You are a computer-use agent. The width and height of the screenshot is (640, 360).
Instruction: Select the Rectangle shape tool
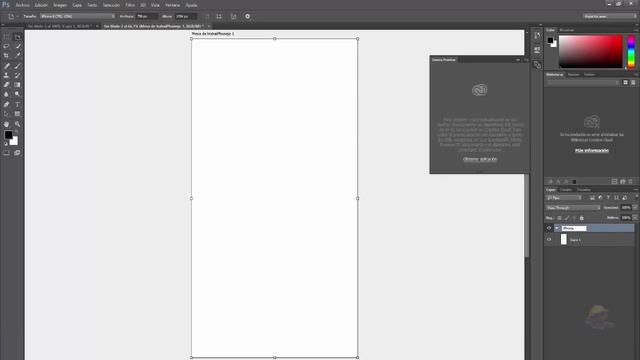pos(18,114)
